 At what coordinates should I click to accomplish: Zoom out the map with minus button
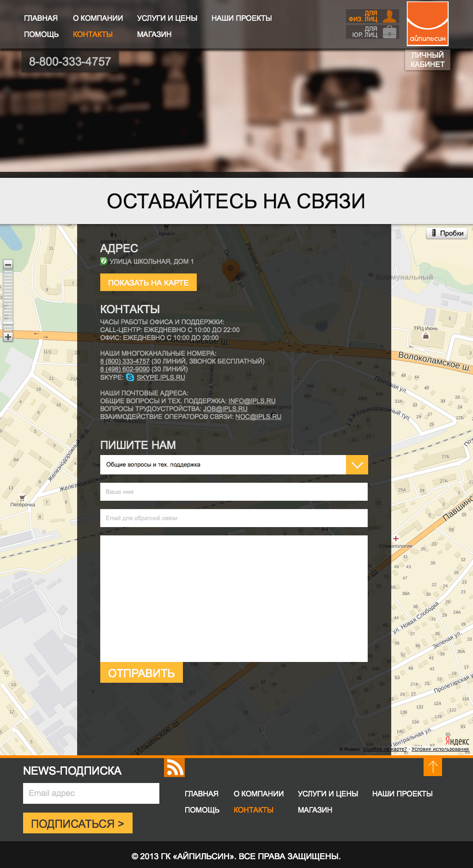(x=8, y=265)
